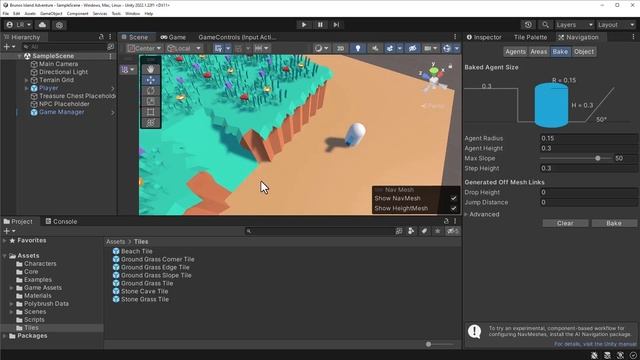Image resolution: width=640 pixels, height=360 pixels.
Task: Expand Game Assets folder in Project
Action: pyautogui.click(x=11, y=288)
